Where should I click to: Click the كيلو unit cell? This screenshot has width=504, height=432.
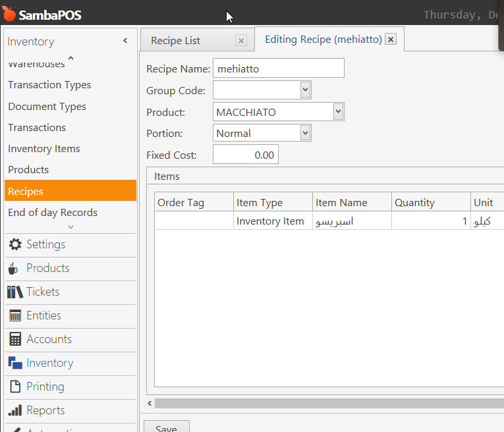[x=488, y=221]
